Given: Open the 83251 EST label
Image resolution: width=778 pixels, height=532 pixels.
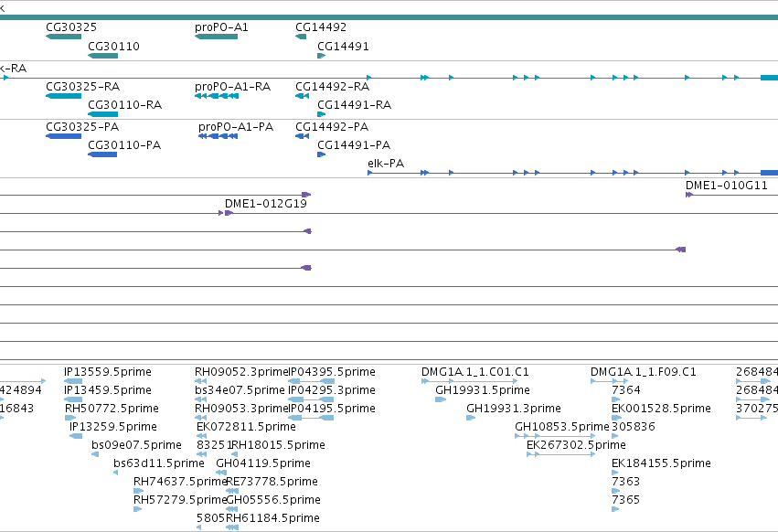Looking at the screenshot, I should click(x=213, y=446).
